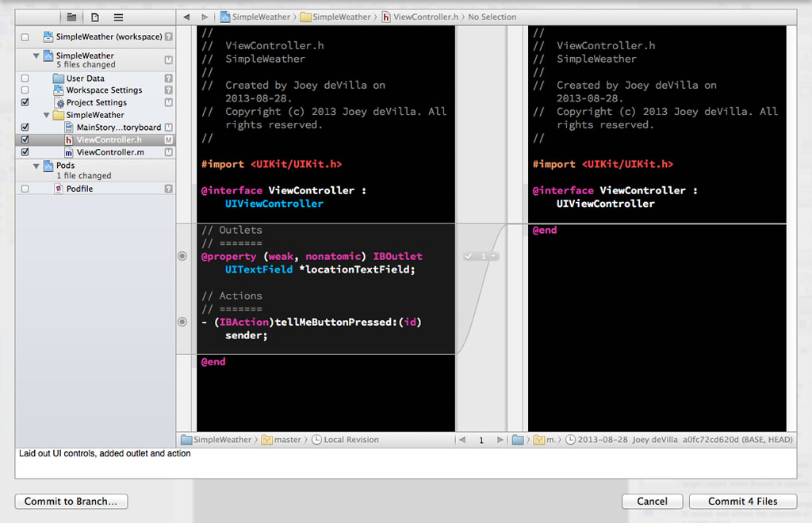This screenshot has width=812, height=523.
Task: Click the Cancel button
Action: click(x=652, y=502)
